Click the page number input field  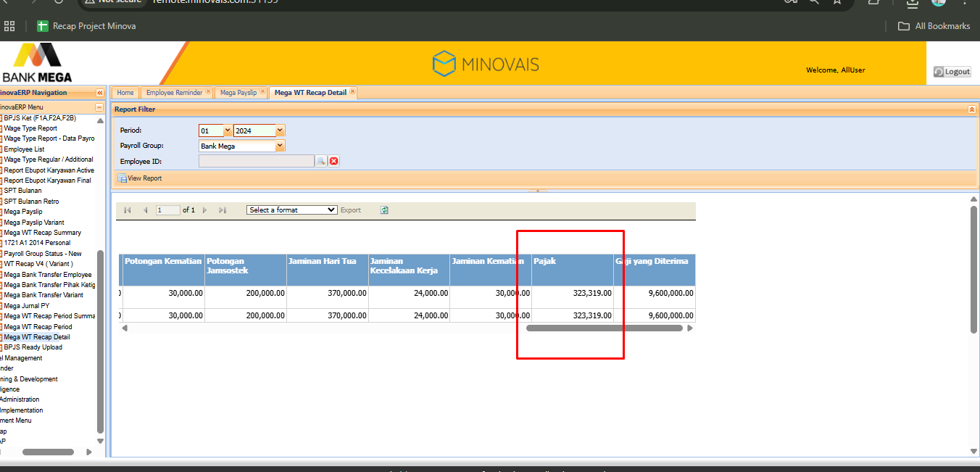(168, 210)
